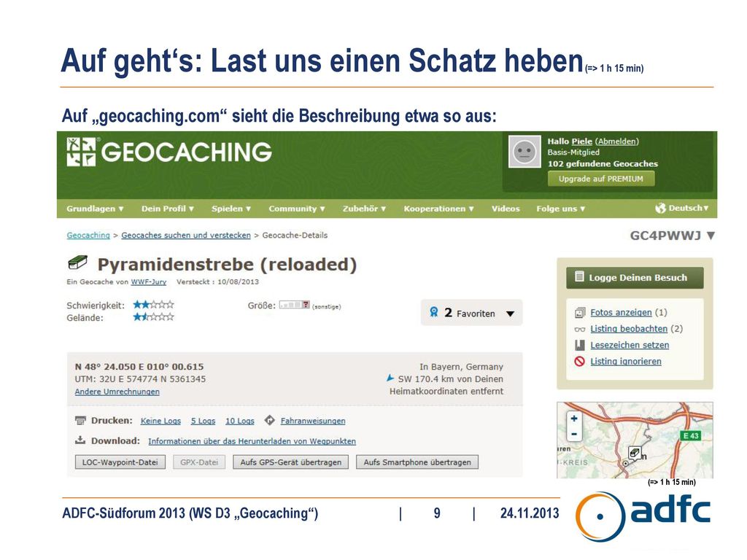The image size is (747, 560).
Task: Click the 102 gefundene Geocaches text
Action: (603, 164)
